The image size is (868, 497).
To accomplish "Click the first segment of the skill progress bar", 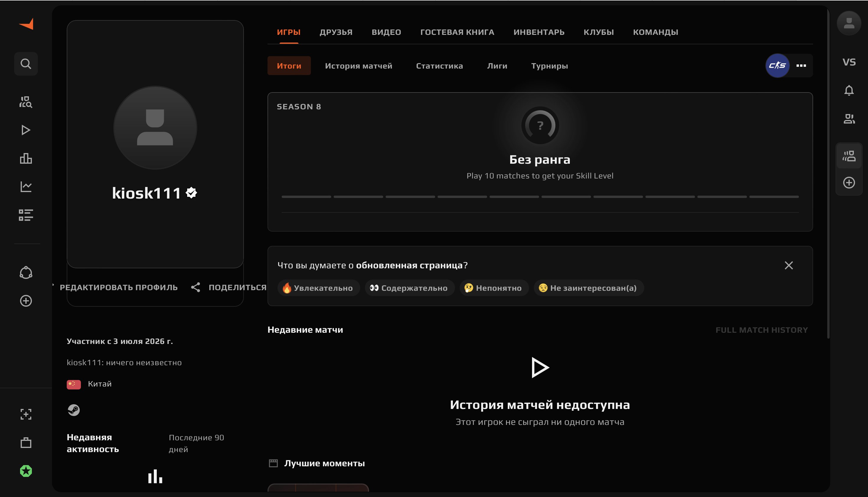I will coord(306,197).
